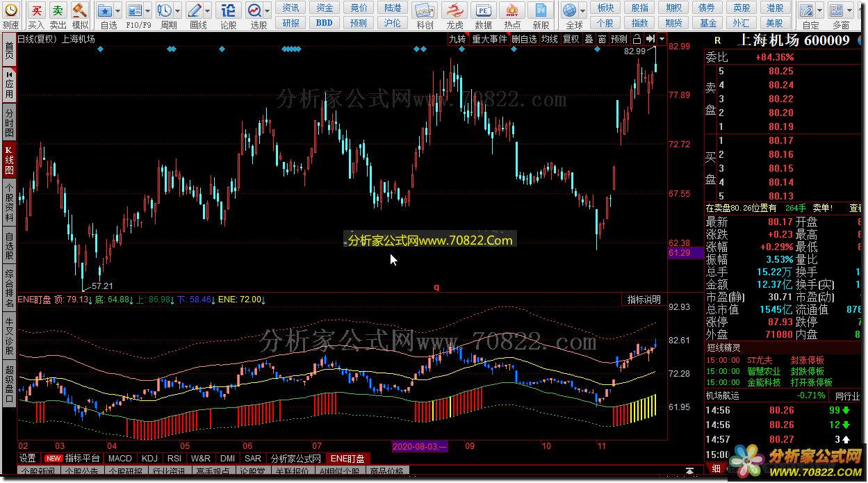868x483 pixels.
Task: Click the lock icon in chart toolbar
Action: tap(637, 39)
